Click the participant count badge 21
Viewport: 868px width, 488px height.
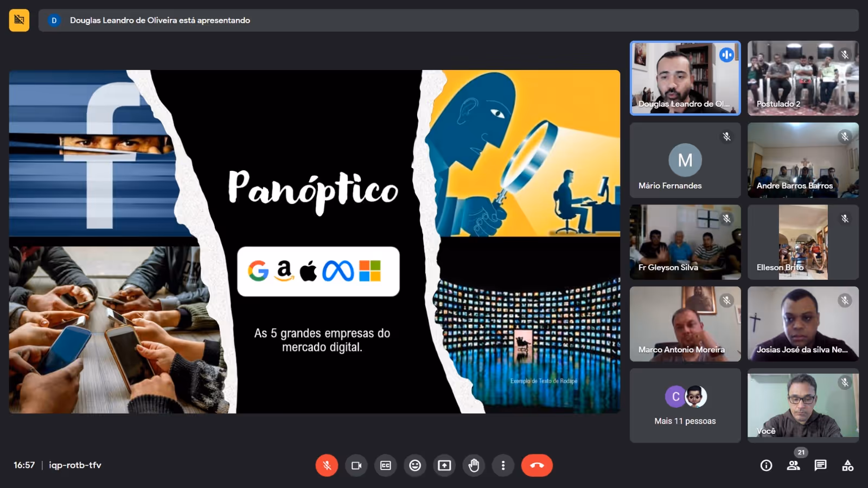click(x=801, y=452)
